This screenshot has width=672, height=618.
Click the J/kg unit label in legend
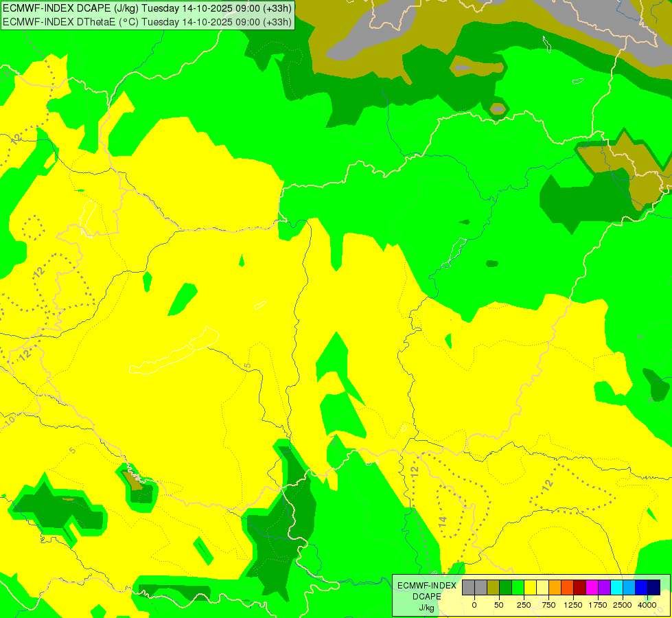426,608
